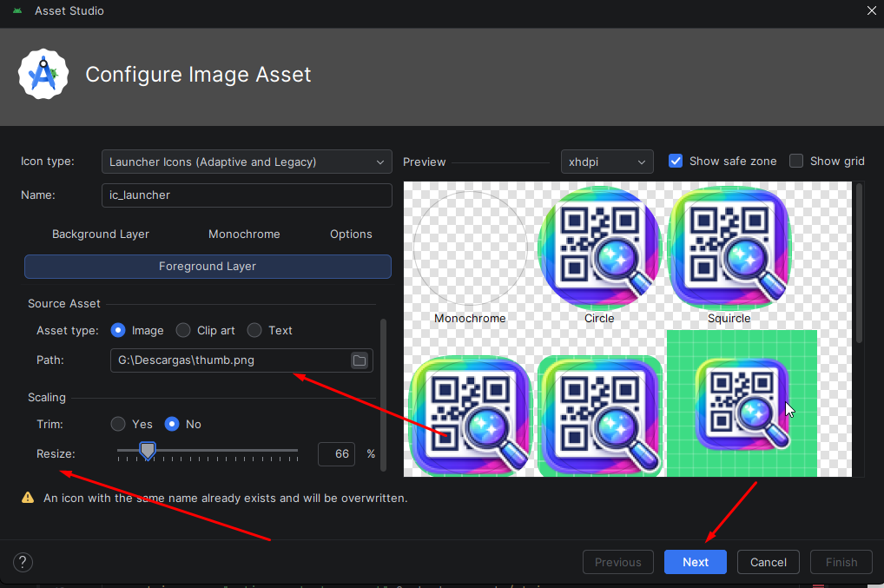Set Trim to No
Viewport: 884px width, 588px height.
point(172,424)
